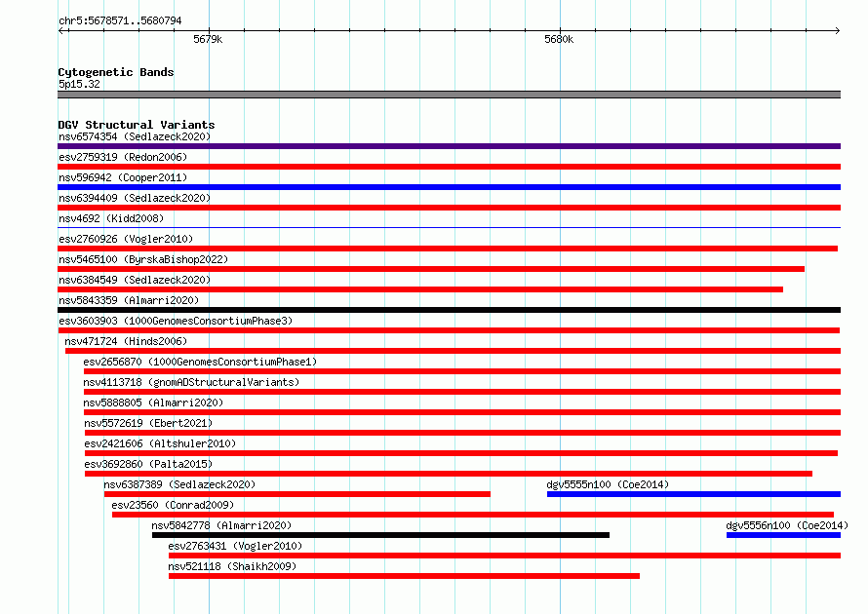Click the short red nsv6387389 bar
The image size is (868, 614).
click(x=297, y=494)
